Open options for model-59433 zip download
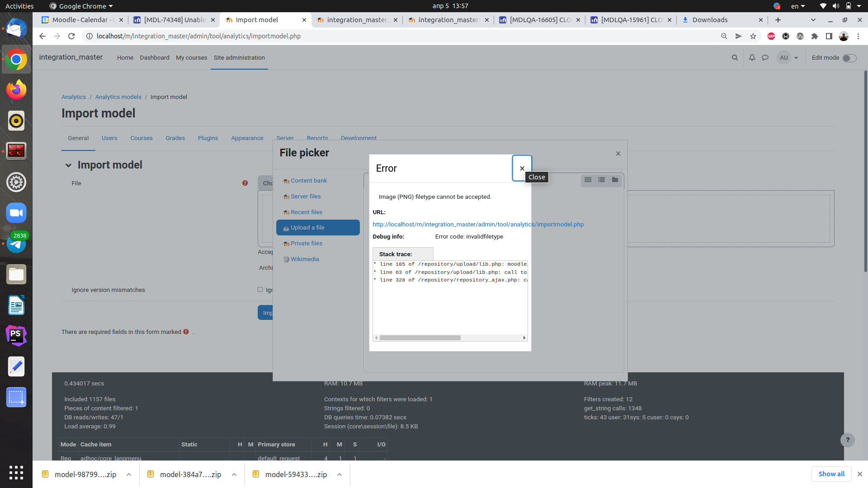Viewport: 868px width, 488px height. click(x=340, y=474)
